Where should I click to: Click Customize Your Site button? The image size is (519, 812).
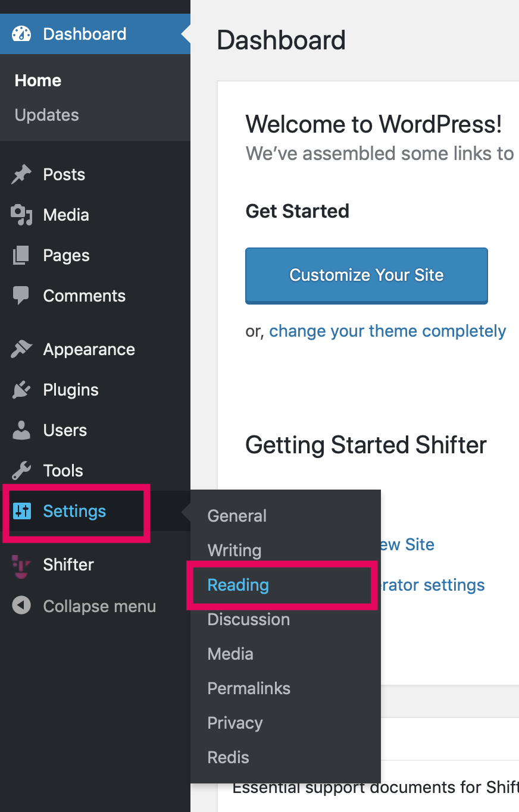[367, 275]
